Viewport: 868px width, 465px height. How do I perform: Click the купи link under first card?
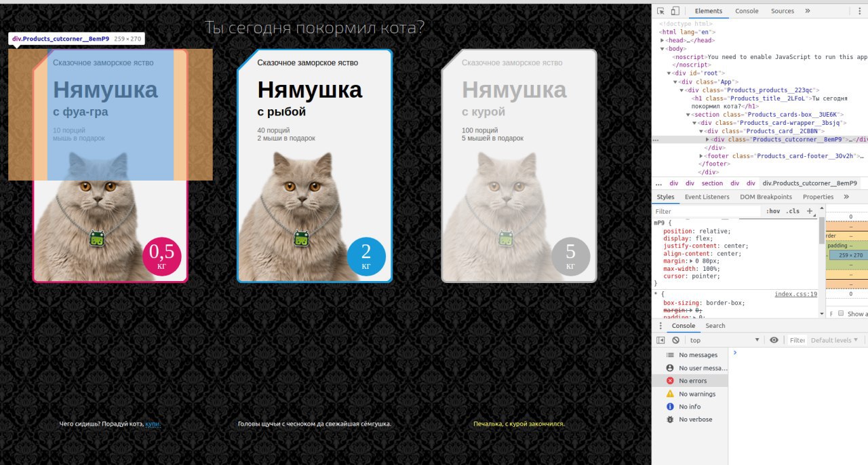coord(153,424)
